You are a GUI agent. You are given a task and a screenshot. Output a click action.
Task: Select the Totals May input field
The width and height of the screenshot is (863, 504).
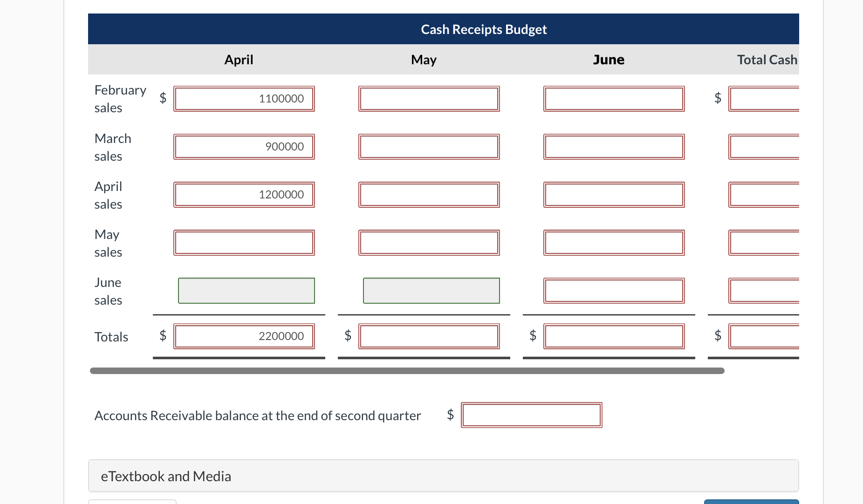coord(429,336)
